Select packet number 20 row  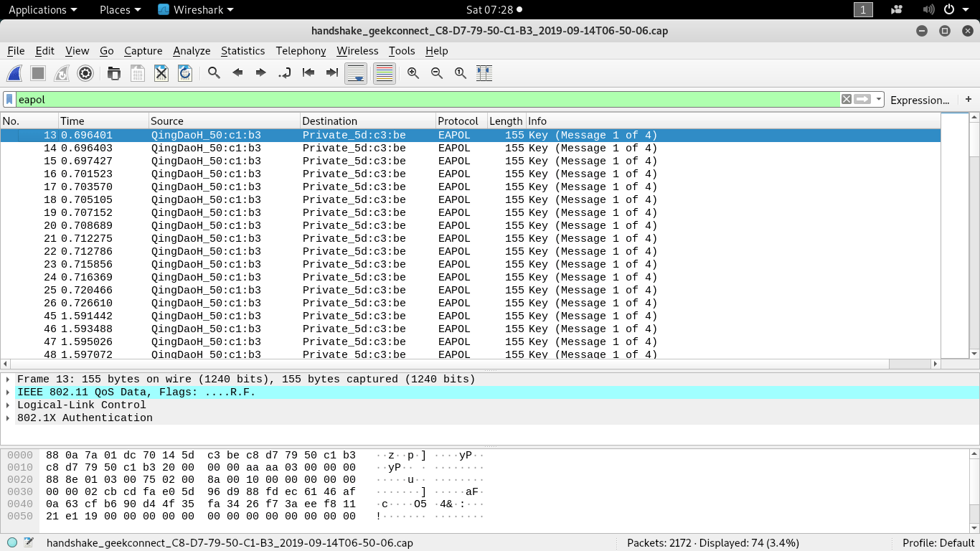click(x=470, y=225)
